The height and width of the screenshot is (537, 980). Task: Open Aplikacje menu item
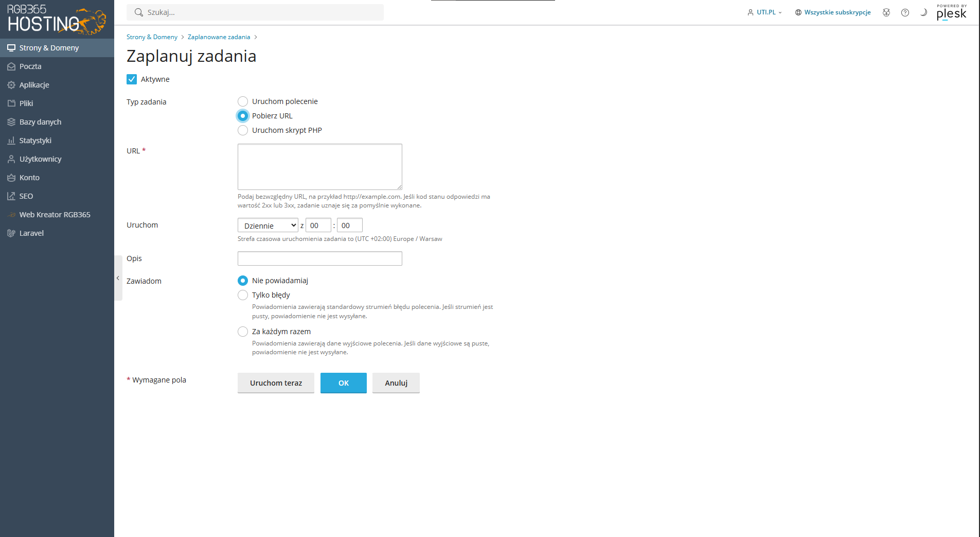[x=57, y=85]
